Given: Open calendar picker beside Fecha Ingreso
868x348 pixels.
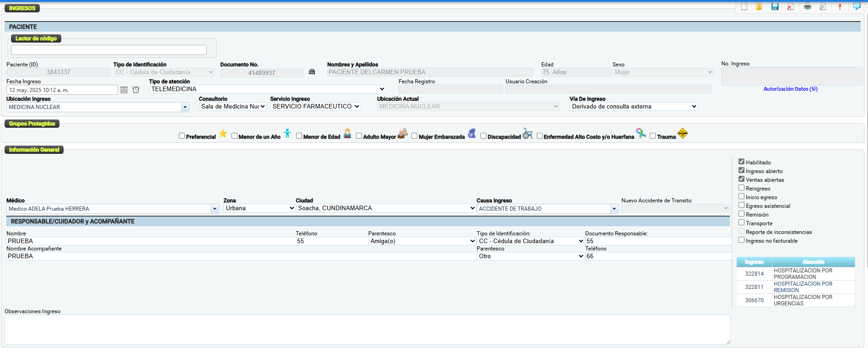Looking at the screenshot, I should [x=124, y=90].
